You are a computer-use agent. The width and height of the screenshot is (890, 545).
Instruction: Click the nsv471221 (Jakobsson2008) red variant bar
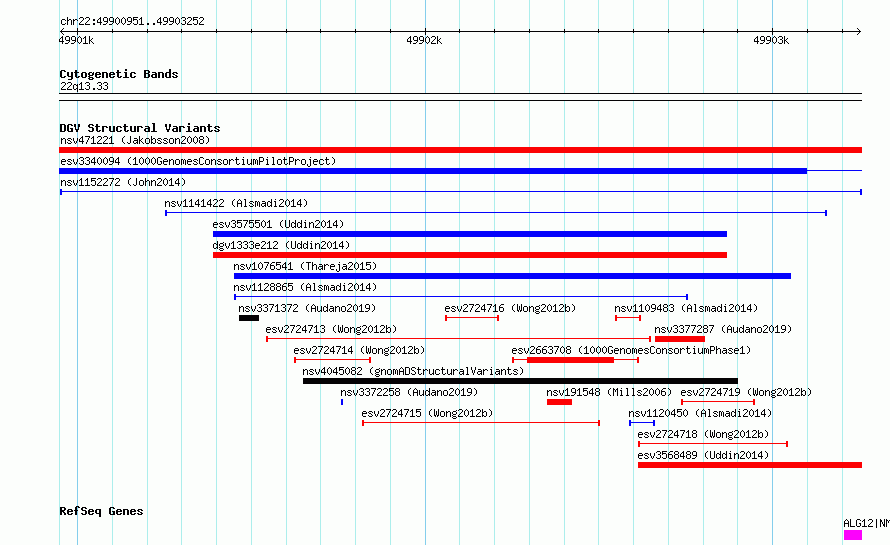pyautogui.click(x=460, y=150)
